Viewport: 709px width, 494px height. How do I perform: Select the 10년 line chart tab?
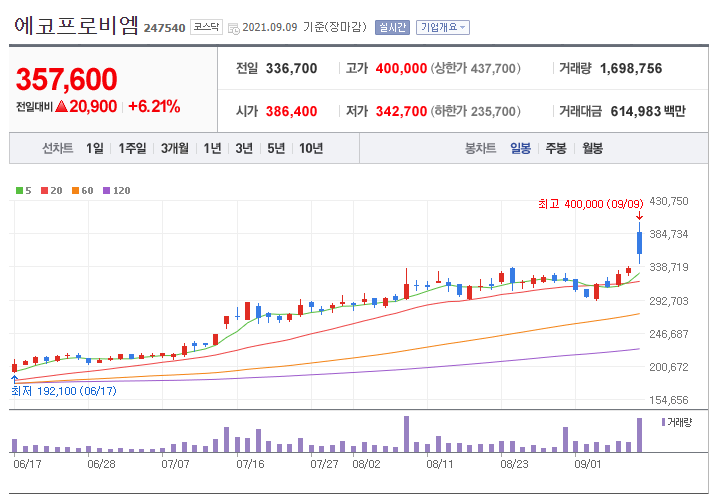[311, 148]
